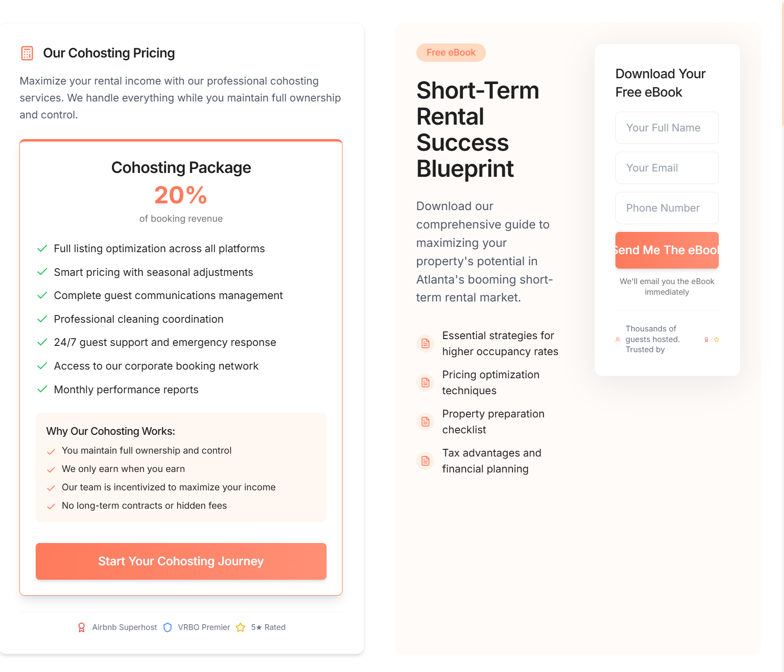Click the 20% pricing figure
The height and width of the screenshot is (672, 784).
pos(181,195)
